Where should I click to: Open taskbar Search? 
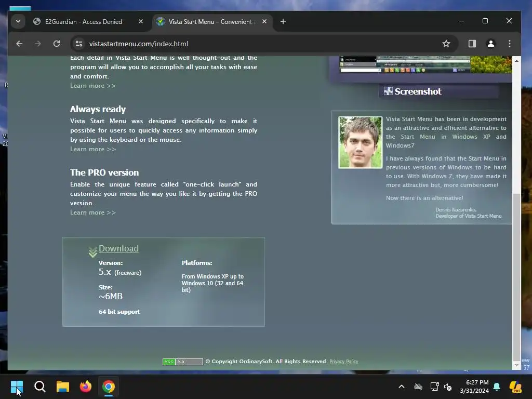click(x=39, y=387)
